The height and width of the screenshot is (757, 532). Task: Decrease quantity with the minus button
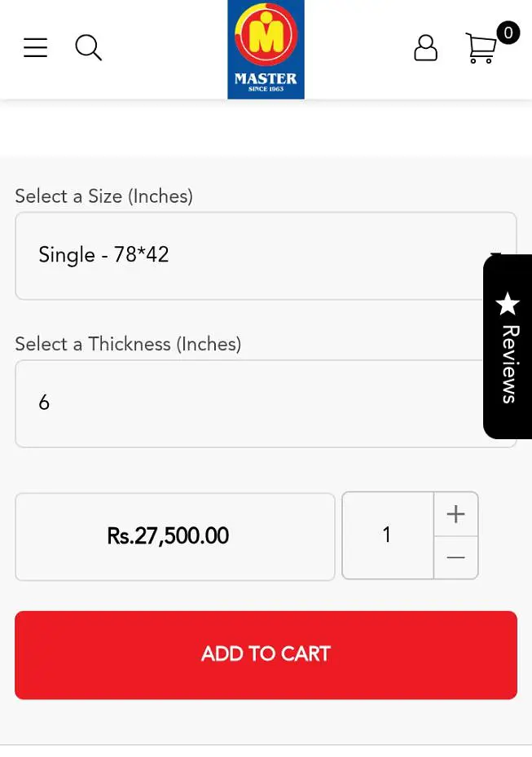click(455, 558)
